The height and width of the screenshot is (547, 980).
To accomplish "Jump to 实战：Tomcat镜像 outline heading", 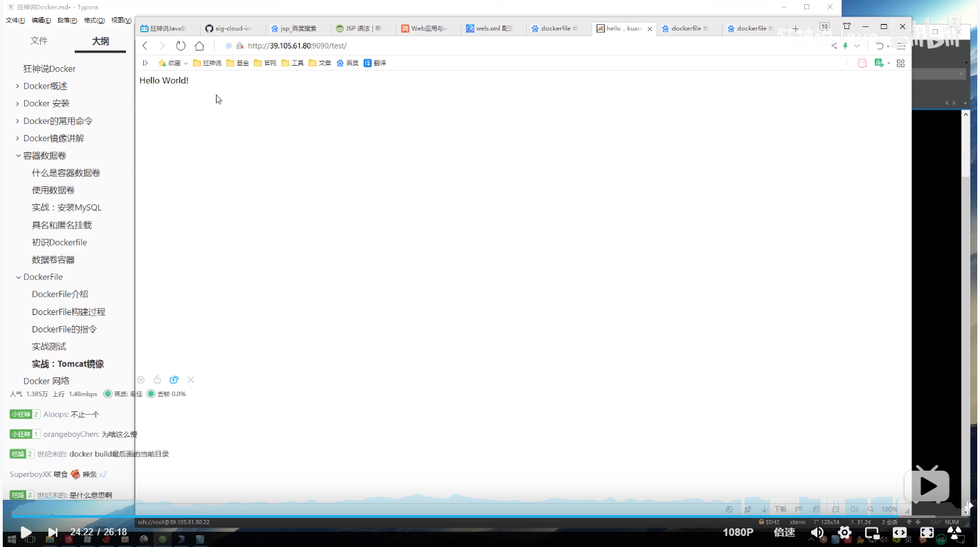I will pyautogui.click(x=68, y=364).
